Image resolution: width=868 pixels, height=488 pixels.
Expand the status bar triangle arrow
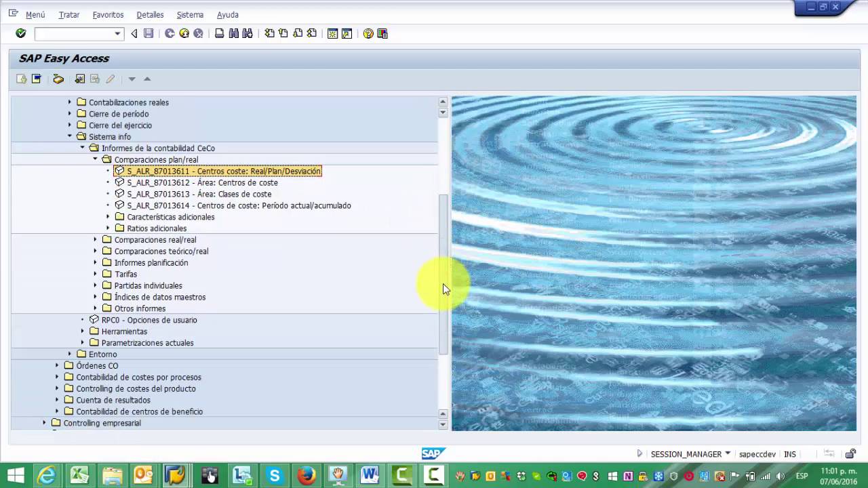pos(639,453)
